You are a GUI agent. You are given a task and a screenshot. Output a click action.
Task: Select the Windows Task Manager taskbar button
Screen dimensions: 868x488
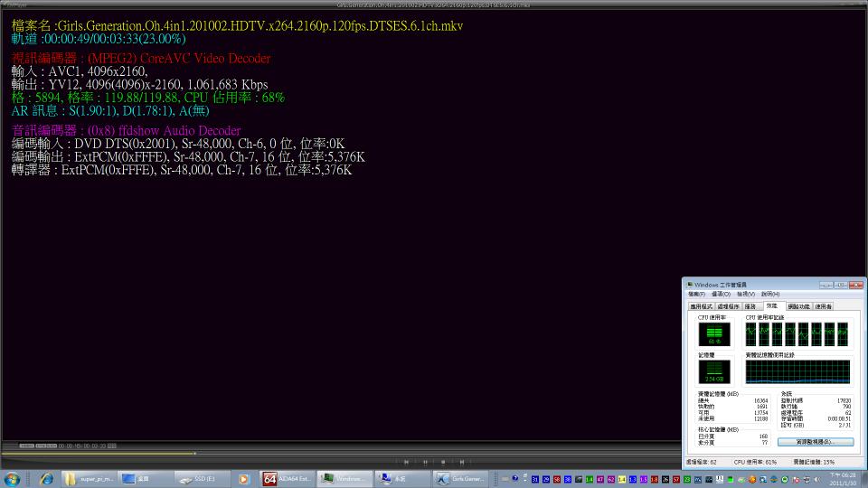(x=344, y=479)
